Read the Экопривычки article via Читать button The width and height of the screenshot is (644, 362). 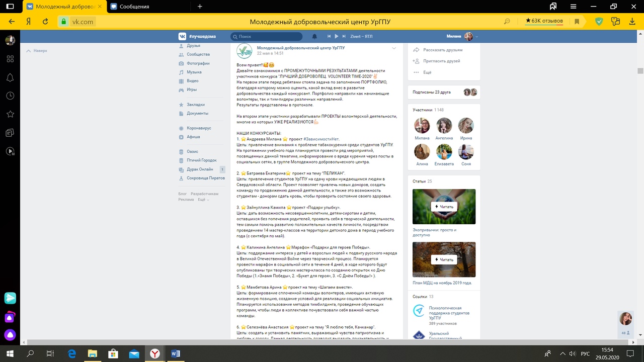point(444,207)
